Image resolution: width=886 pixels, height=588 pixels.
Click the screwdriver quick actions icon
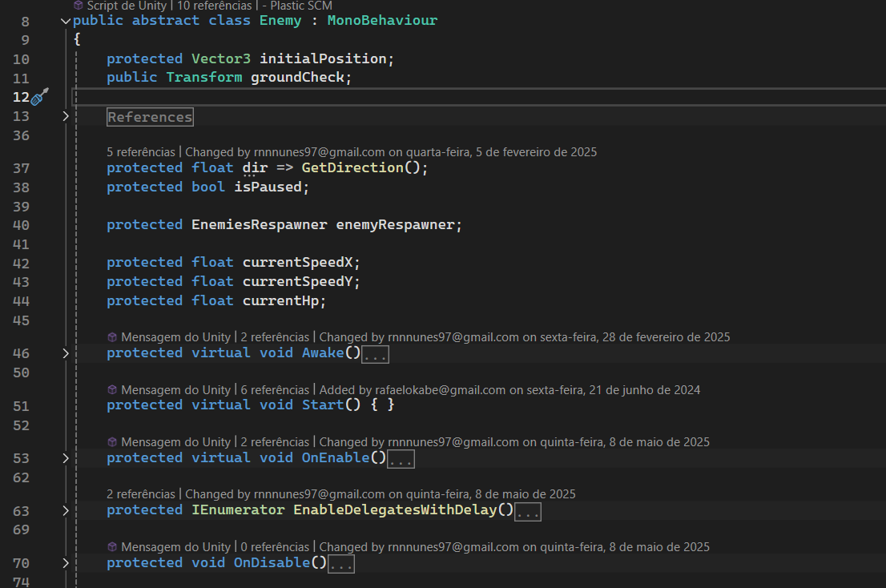coord(40,97)
